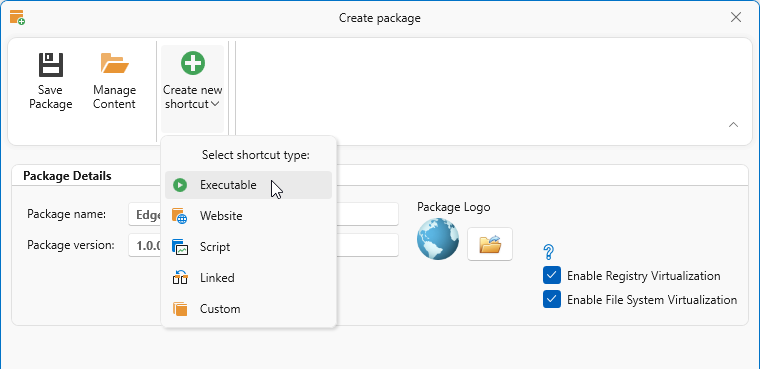The height and width of the screenshot is (369, 760).
Task: Click the Manage Content label
Action: tap(114, 97)
